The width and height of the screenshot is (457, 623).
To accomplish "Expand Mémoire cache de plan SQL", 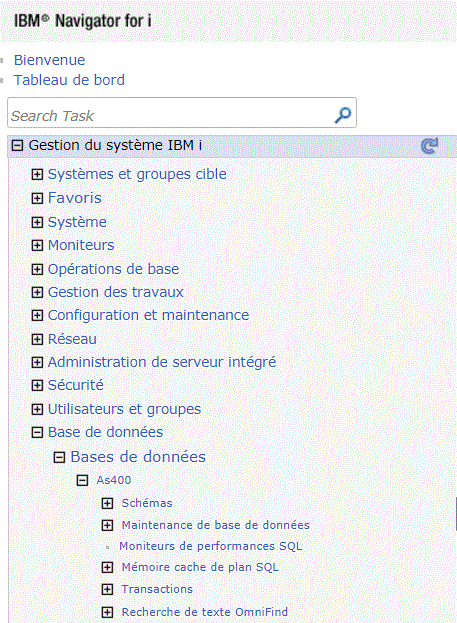I will [107, 567].
